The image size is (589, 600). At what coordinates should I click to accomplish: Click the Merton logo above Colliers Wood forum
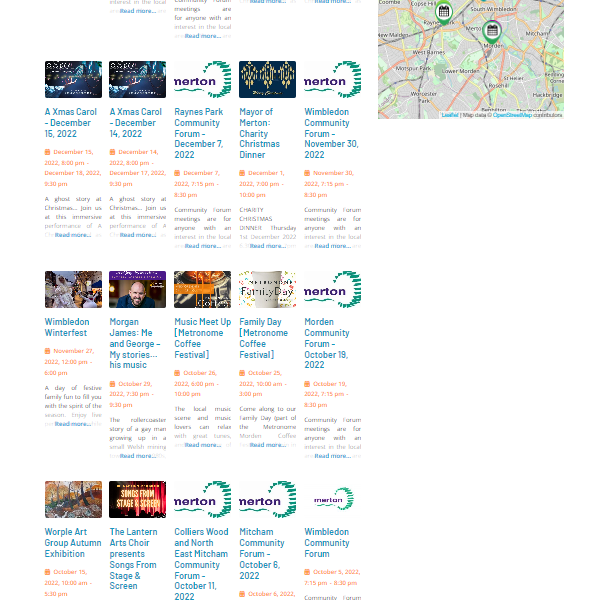click(x=202, y=499)
